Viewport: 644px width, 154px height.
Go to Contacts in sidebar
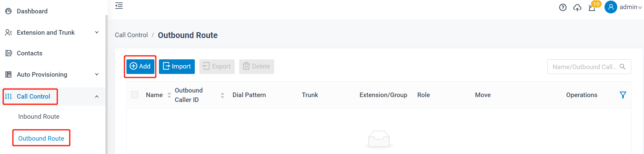29,53
